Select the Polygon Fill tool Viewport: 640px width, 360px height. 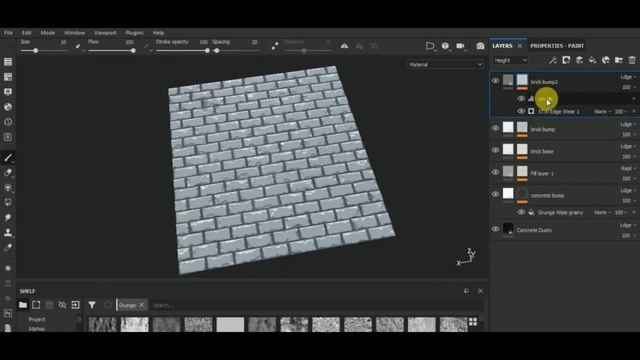coord(8,202)
